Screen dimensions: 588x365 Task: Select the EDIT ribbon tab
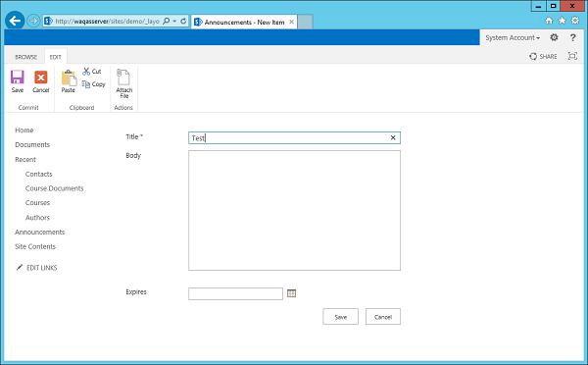(x=55, y=57)
